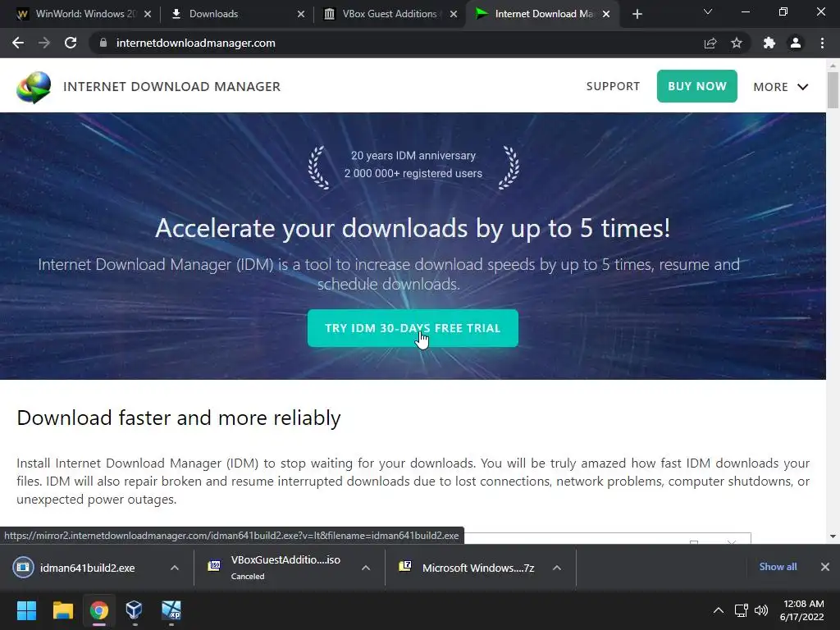Show hidden system tray icons
Viewport: 840px width, 630px height.
719,610
